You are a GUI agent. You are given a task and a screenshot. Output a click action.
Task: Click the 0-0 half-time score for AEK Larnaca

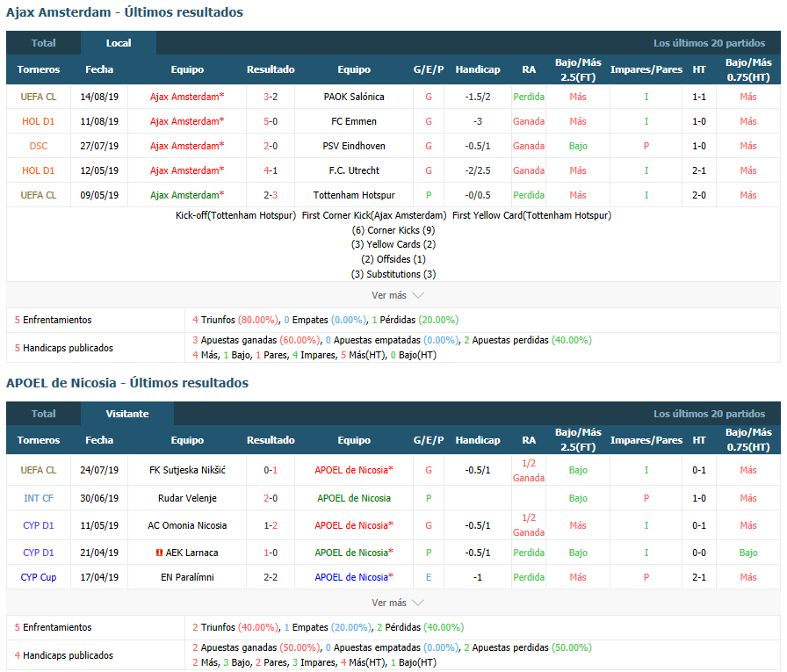coord(699,553)
